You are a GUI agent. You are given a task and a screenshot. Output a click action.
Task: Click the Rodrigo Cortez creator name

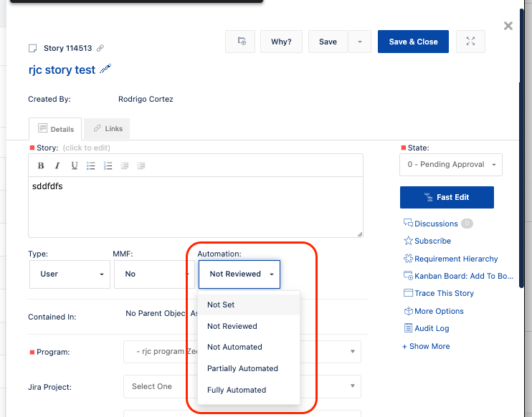[x=146, y=99]
